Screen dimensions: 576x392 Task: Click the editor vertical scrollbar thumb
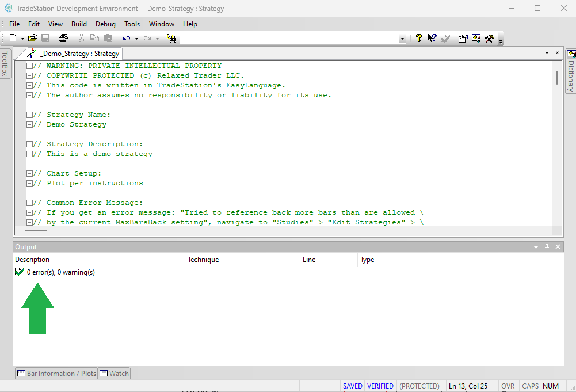(x=557, y=78)
